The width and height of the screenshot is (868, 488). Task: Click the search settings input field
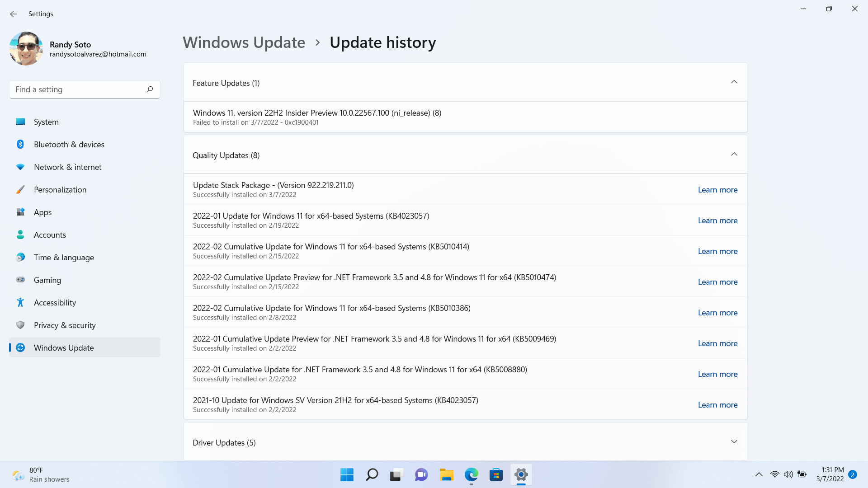(x=85, y=89)
